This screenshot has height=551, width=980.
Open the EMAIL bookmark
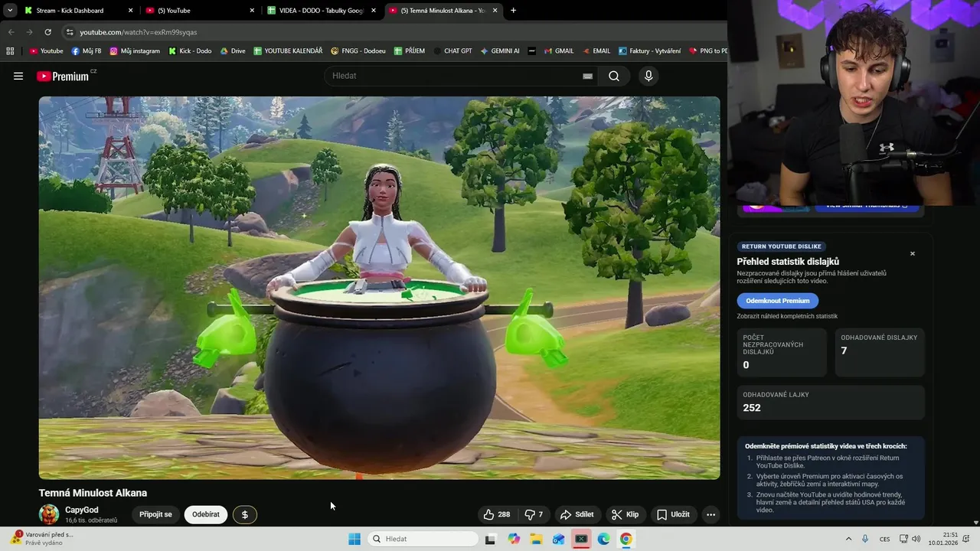pyautogui.click(x=596, y=51)
